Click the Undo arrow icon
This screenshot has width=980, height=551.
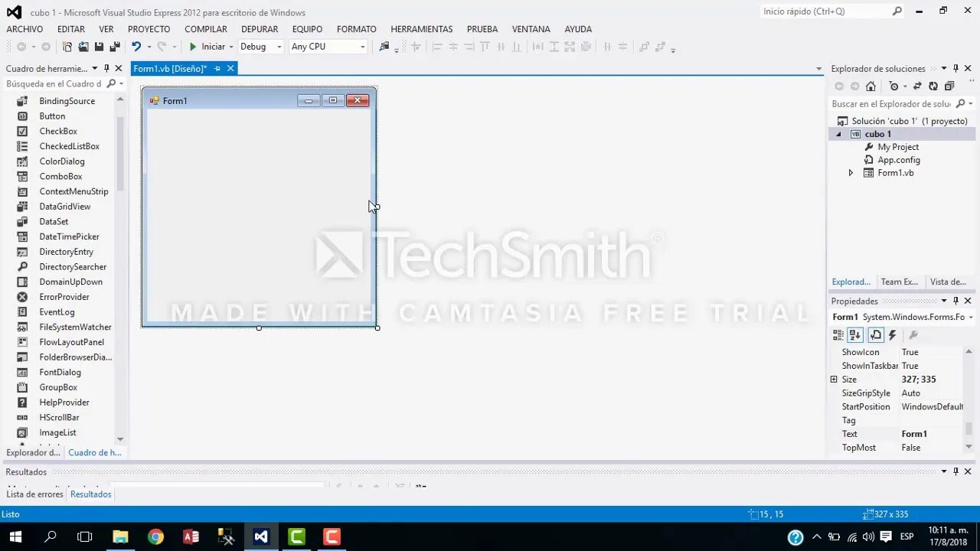pyautogui.click(x=136, y=47)
